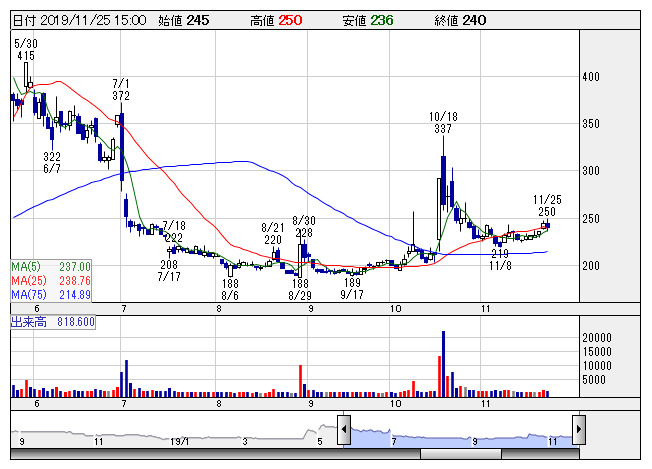Image resolution: width=652 pixels, height=469 pixels.
Task: Select the MA(25) 238.76 legend entry
Action: [51, 281]
